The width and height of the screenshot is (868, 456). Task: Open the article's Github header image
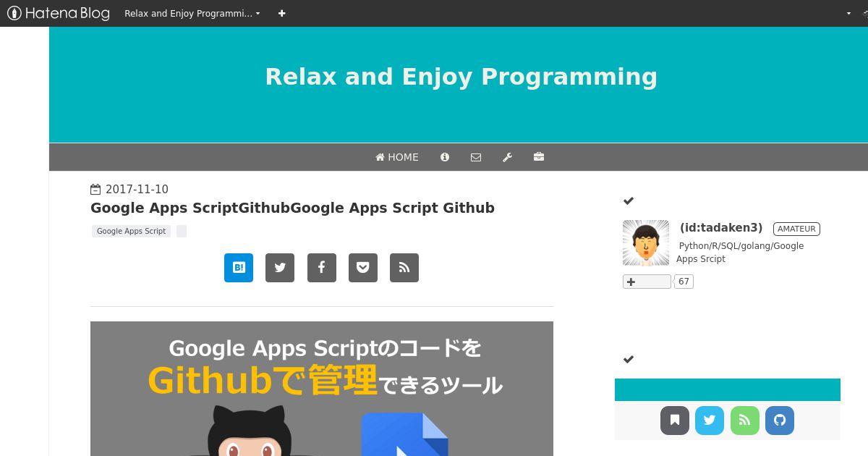click(x=322, y=389)
